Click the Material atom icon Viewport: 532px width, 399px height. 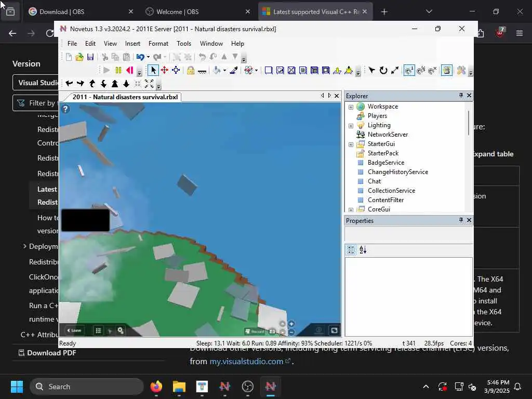click(248, 70)
